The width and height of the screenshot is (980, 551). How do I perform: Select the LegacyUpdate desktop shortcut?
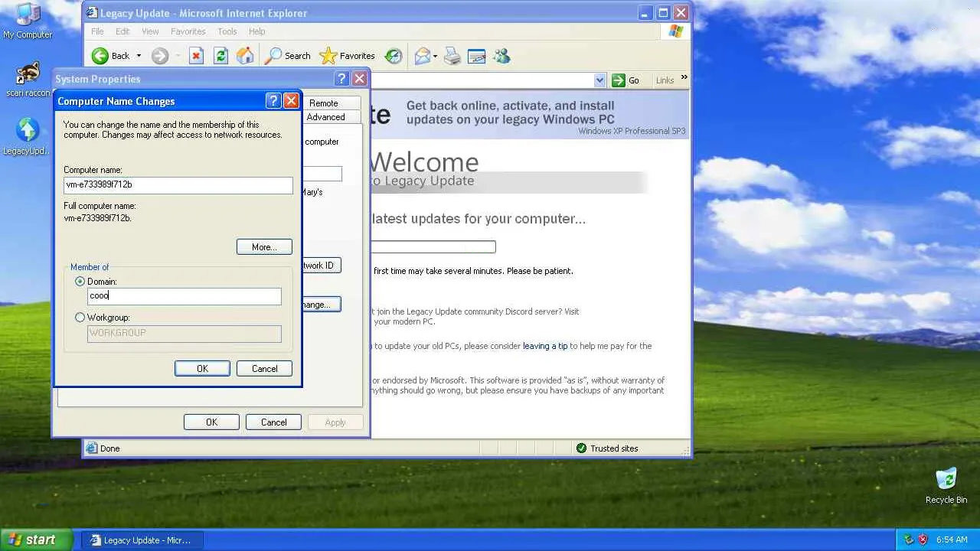pos(28,138)
